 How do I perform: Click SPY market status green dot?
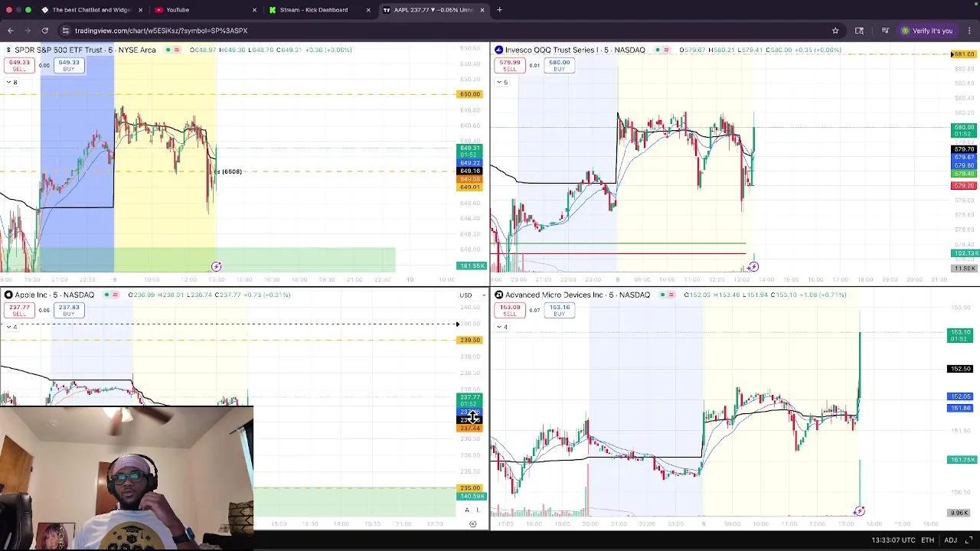[x=166, y=50]
